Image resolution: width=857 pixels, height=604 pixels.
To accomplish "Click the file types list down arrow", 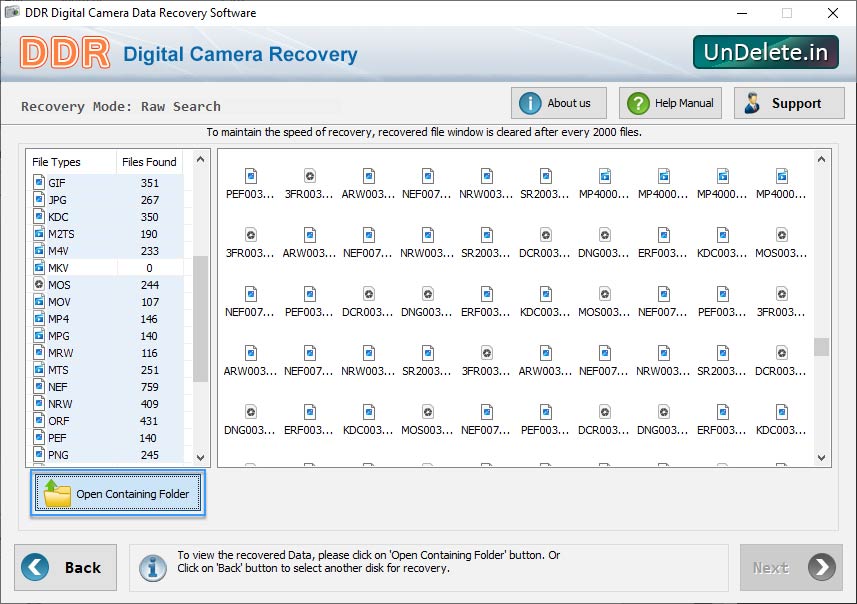I will click(201, 458).
